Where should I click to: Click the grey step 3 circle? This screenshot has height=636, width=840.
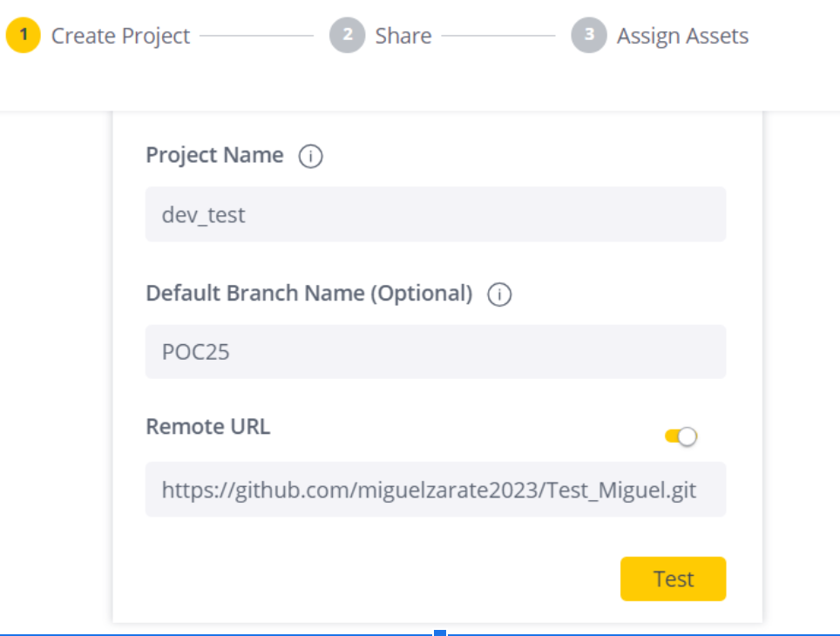[588, 36]
